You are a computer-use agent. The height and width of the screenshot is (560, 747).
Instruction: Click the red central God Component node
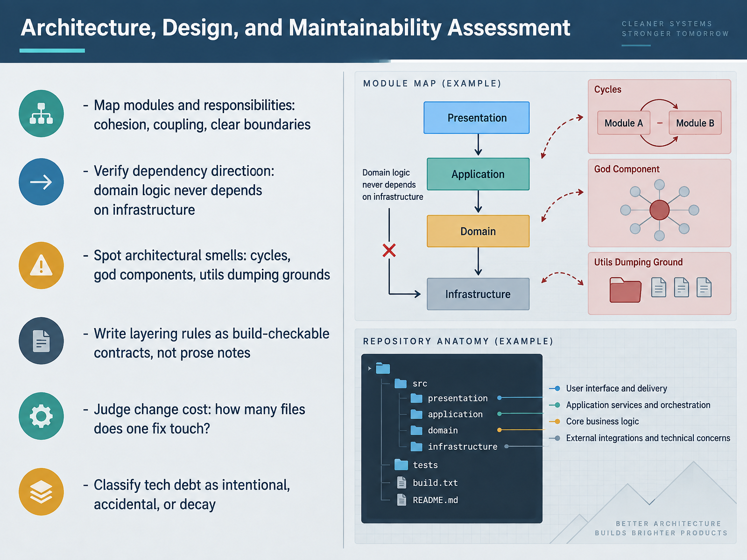click(659, 210)
